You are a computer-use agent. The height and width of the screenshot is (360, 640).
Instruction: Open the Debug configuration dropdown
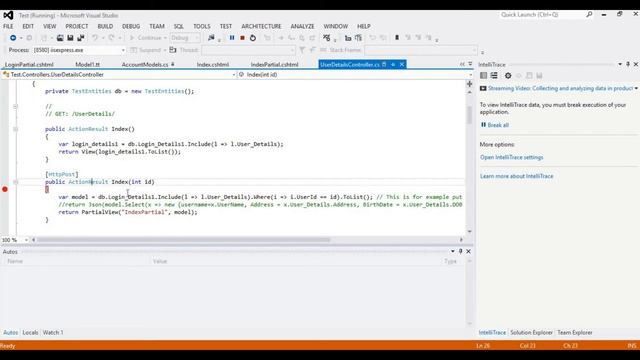pyautogui.click(x=185, y=38)
